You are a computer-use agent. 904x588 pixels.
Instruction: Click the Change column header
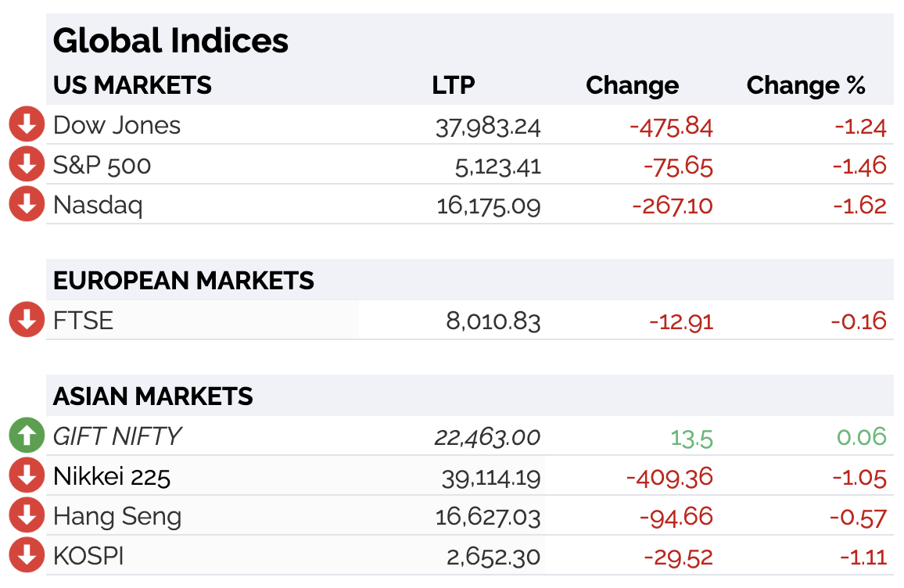pos(633,85)
